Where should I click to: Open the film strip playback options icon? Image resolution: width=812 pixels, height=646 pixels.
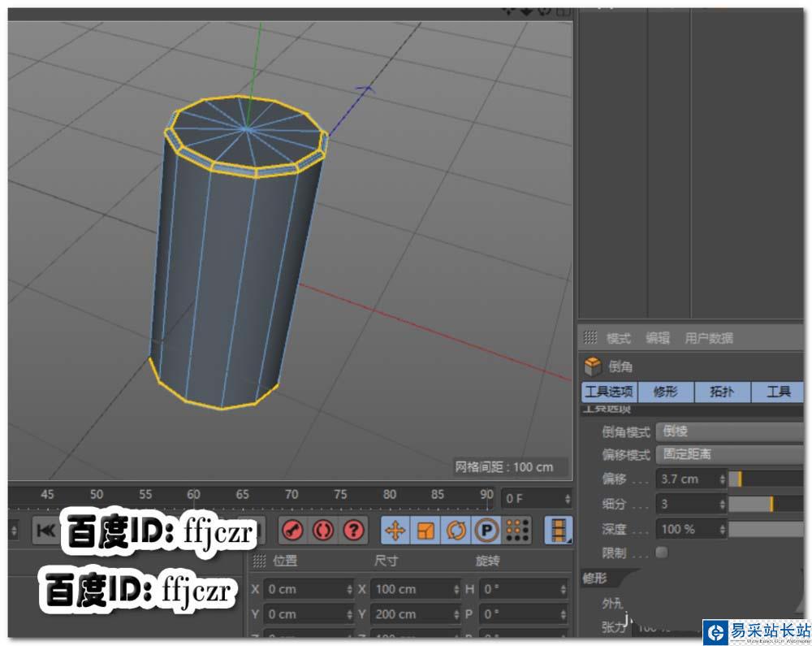[559, 531]
